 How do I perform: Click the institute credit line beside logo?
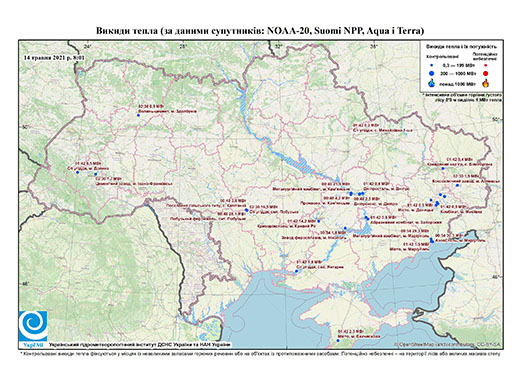click(x=139, y=344)
